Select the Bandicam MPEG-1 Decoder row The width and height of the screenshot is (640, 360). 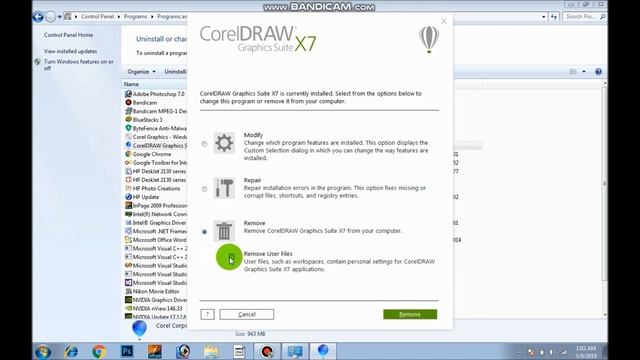(156, 111)
